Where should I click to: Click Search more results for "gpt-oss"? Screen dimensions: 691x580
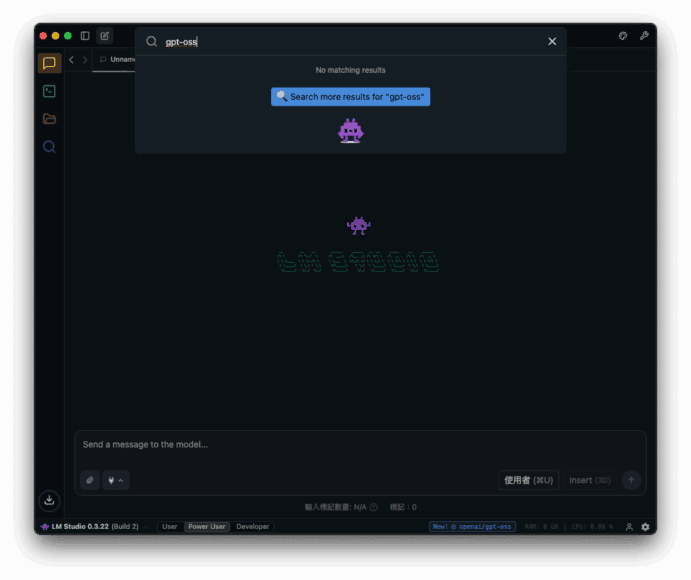[350, 97]
